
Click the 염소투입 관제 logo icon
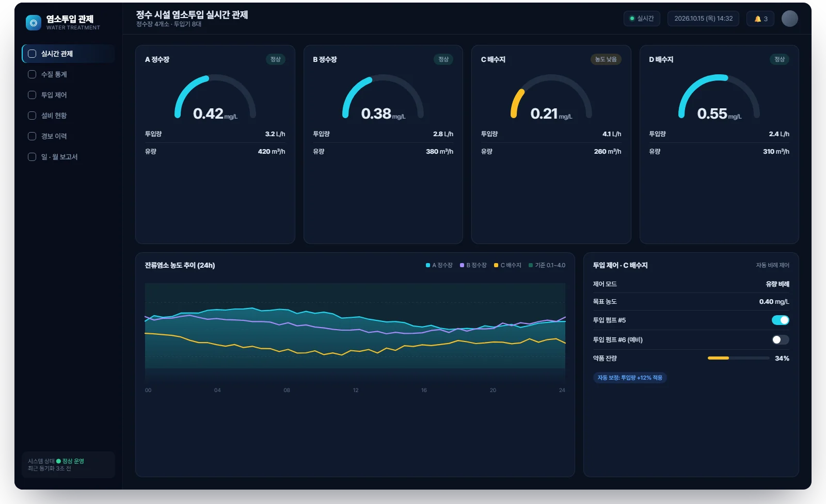(x=34, y=23)
